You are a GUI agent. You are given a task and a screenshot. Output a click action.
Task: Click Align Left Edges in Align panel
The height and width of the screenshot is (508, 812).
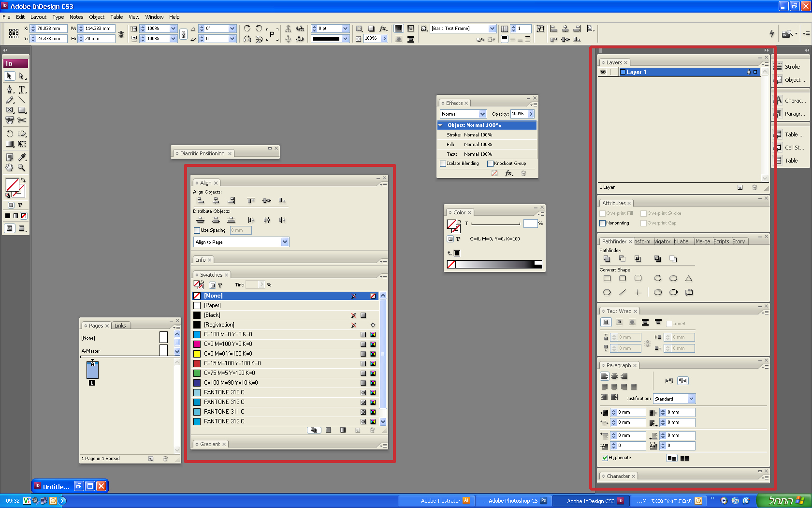click(x=200, y=200)
